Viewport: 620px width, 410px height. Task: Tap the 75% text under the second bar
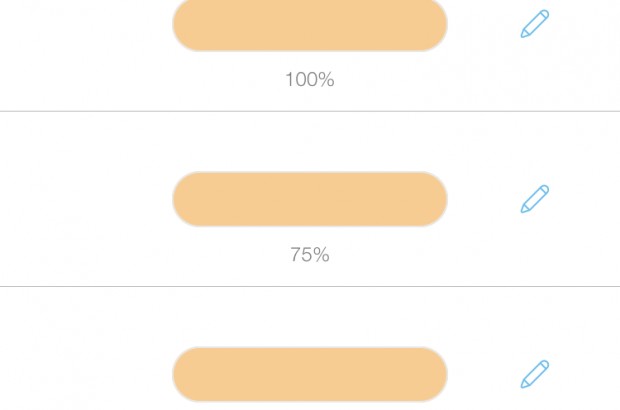coord(309,255)
